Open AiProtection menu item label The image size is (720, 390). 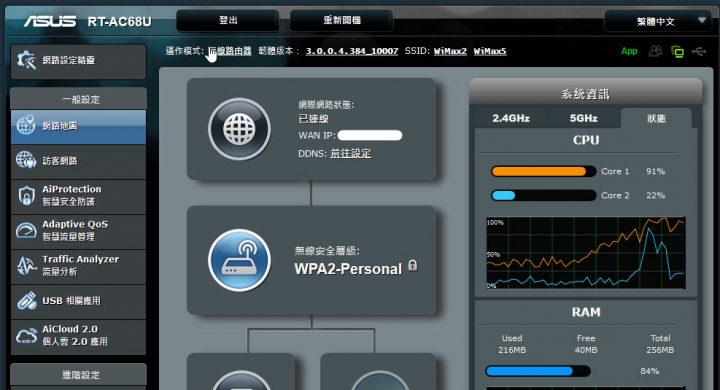(72, 195)
